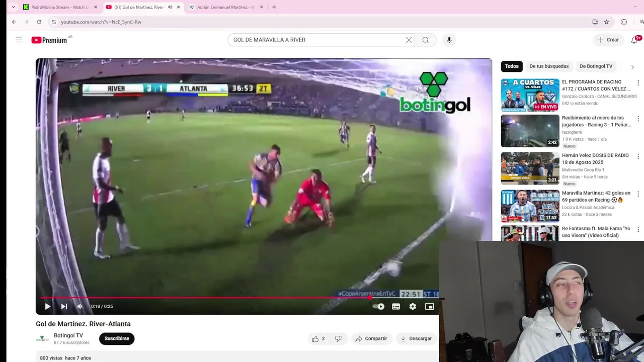Go back in browser history
Image resolution: width=644 pixels, height=362 pixels.
(14, 22)
